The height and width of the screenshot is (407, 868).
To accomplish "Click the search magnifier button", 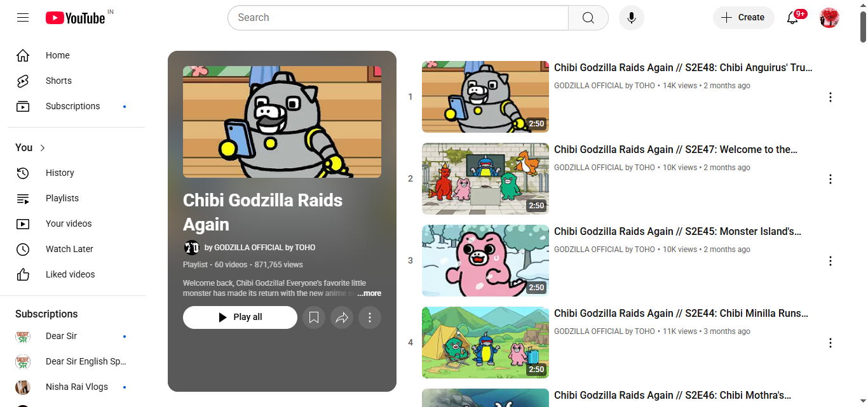I will point(588,18).
